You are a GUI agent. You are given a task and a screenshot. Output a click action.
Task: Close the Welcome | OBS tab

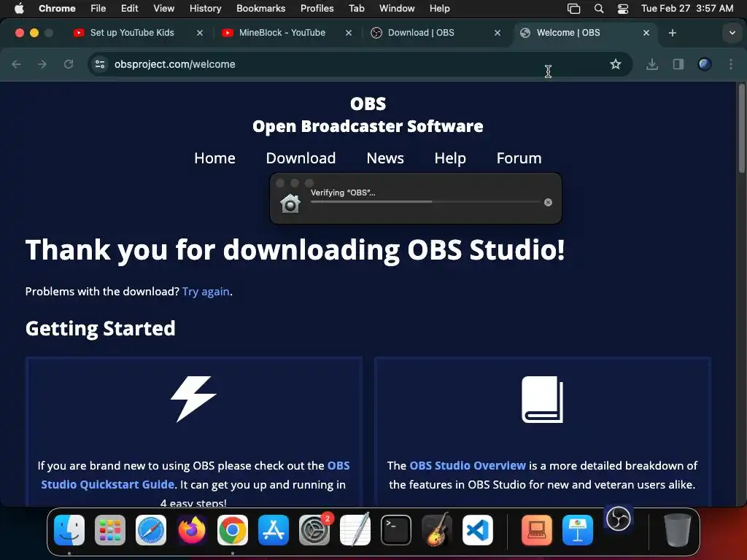click(646, 33)
